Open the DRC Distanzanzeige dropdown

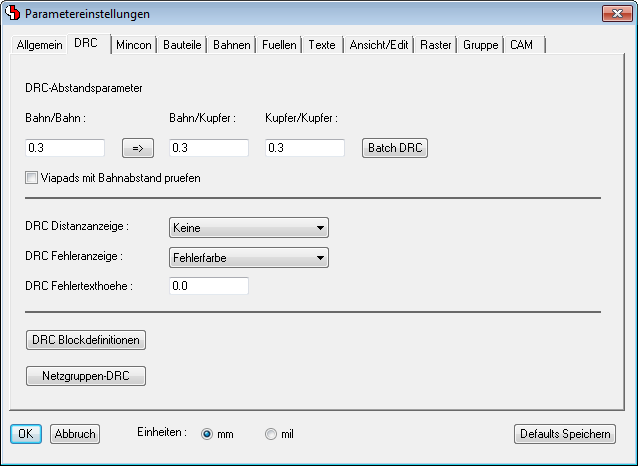coord(248,228)
